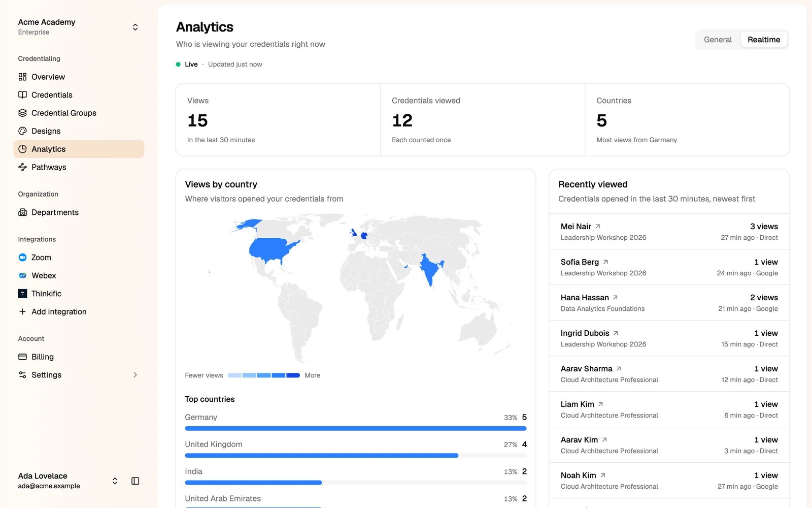
Task: Click the Settings sliders icon
Action: coord(22,375)
